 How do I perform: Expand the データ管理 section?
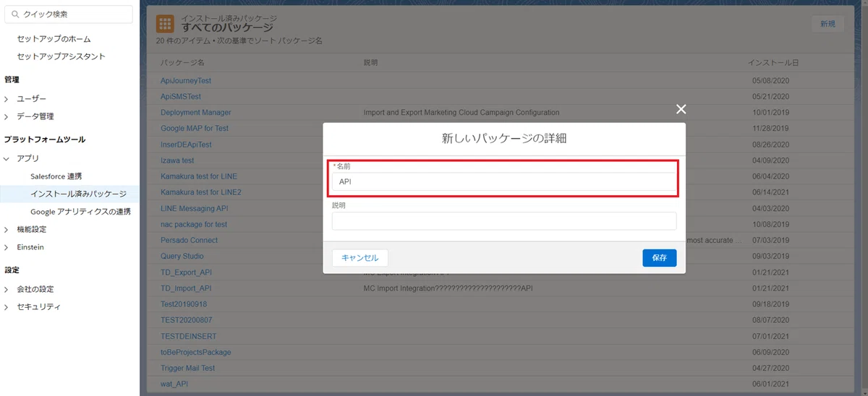click(x=7, y=116)
